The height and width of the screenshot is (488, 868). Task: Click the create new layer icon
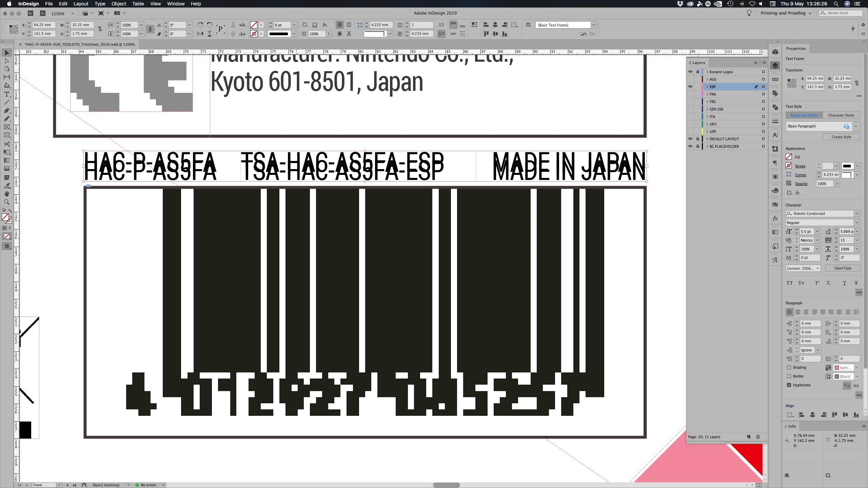749,437
